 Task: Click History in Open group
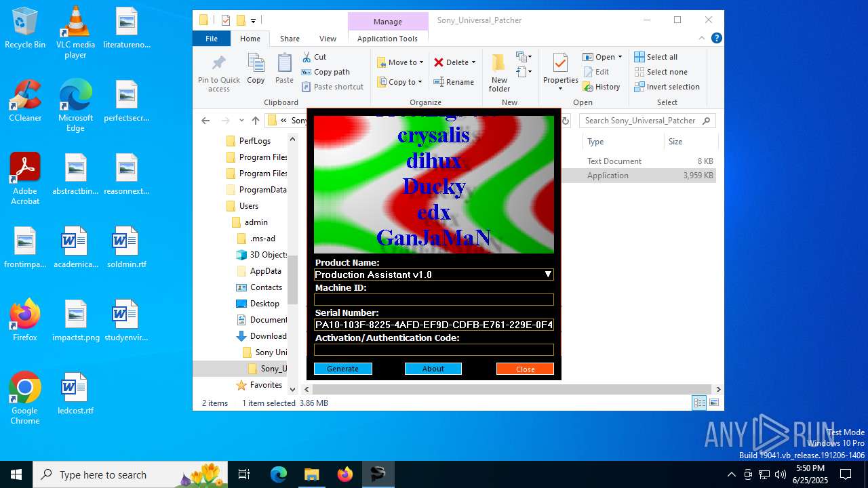tap(601, 87)
